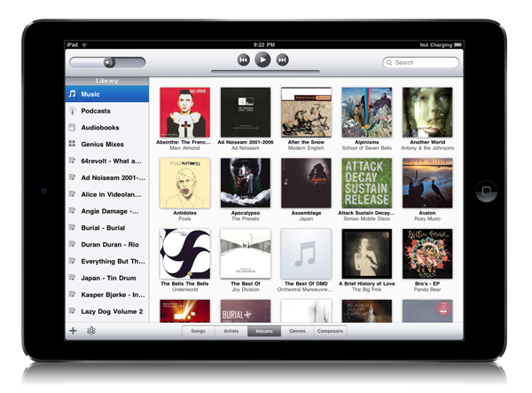Screen dimensions: 532x393
Task: Open the Kasper Bjørke playlist
Action: pyautogui.click(x=107, y=295)
